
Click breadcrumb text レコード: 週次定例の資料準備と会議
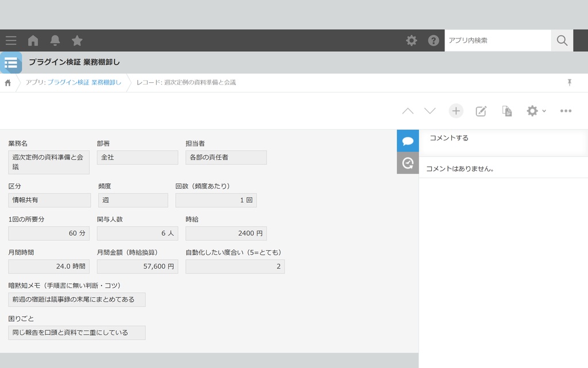coord(186,82)
